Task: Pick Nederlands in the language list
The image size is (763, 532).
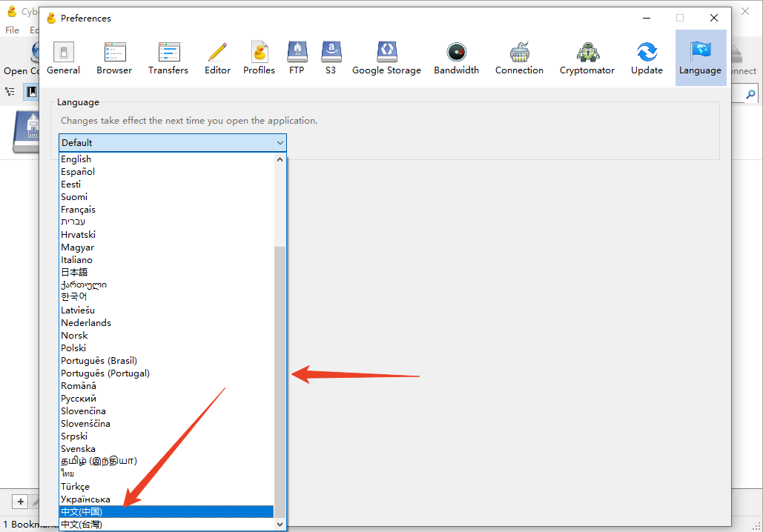Action: [166, 323]
